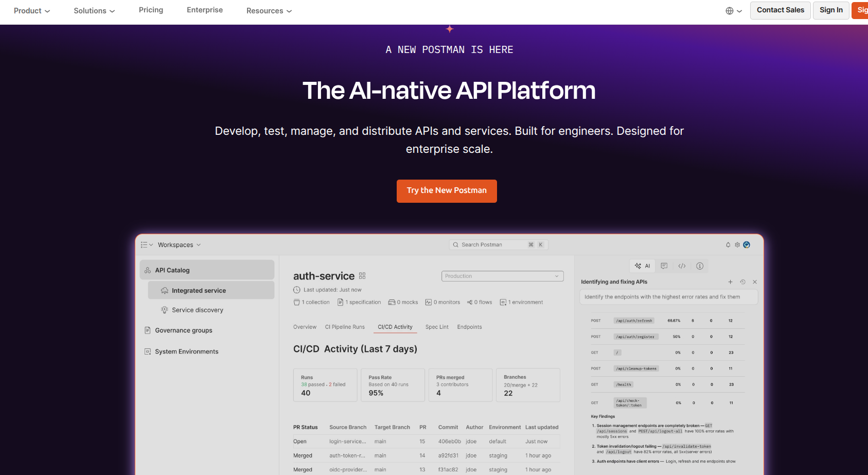Viewport: 868px width, 475px height.
Task: Select Integrated service in the sidebar
Action: [x=211, y=290]
